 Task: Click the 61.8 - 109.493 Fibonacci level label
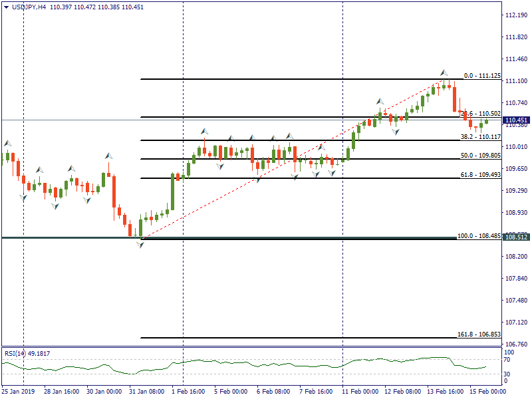481,175
